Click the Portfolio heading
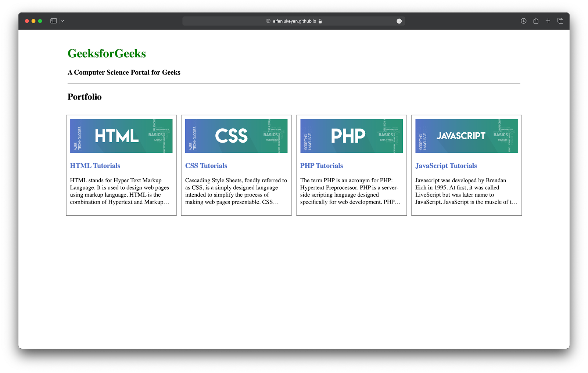588x373 pixels. 85,97
